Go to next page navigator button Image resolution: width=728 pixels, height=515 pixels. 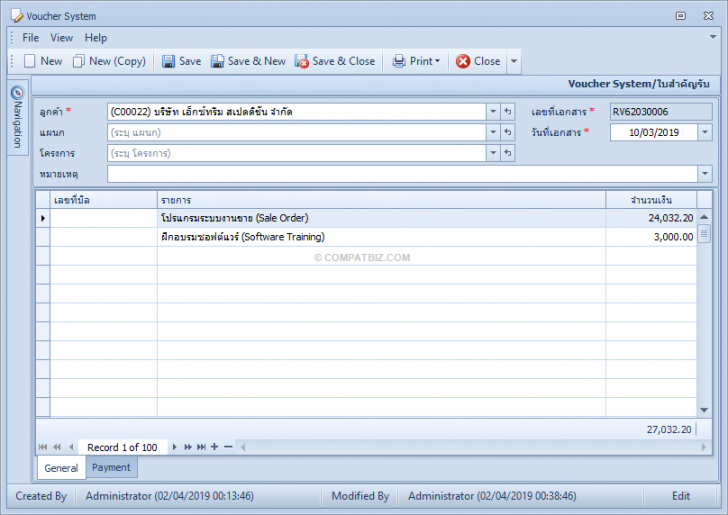(188, 447)
